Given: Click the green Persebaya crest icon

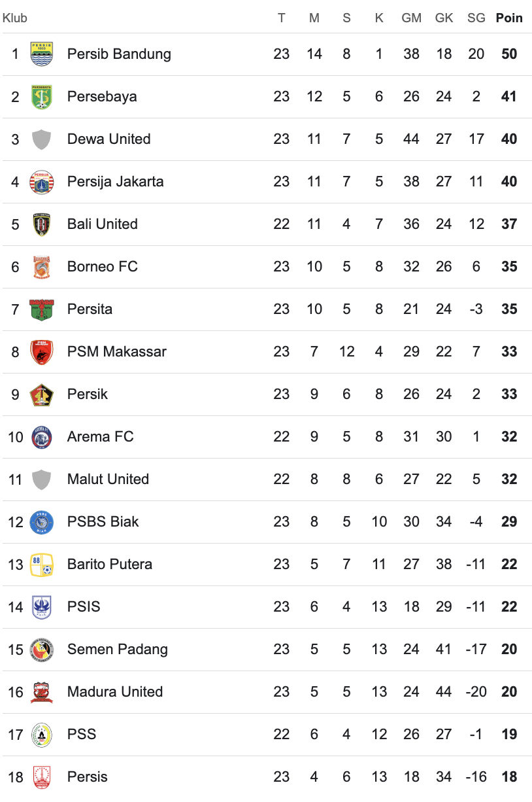Looking at the screenshot, I should (42, 96).
